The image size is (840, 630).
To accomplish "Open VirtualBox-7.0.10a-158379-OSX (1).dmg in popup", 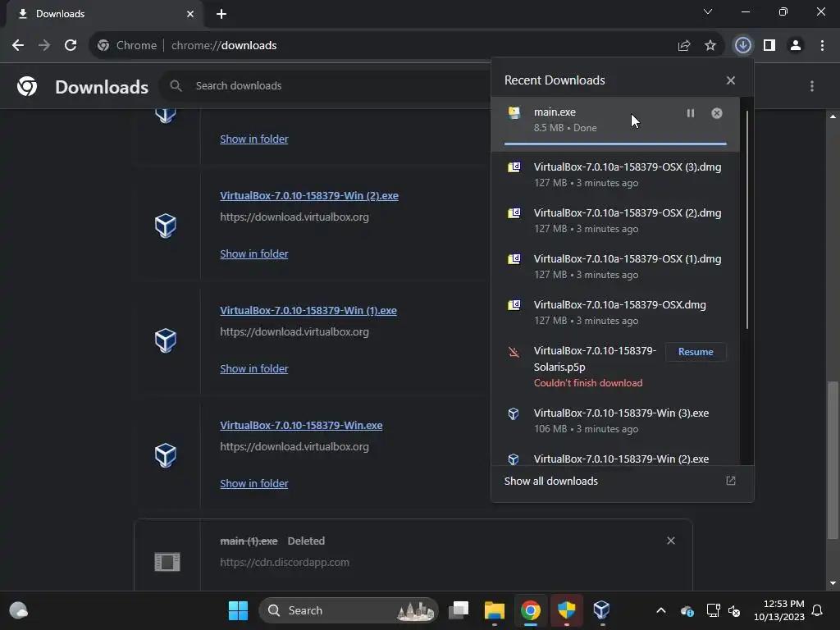I will (615, 267).
